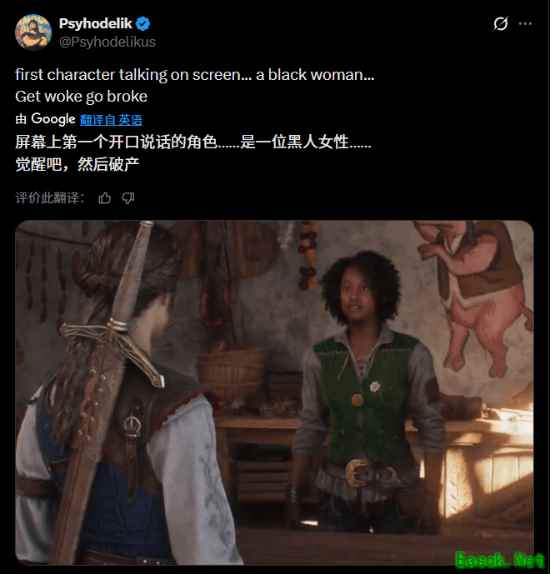Open the 翻译自英语 link

click(111, 120)
